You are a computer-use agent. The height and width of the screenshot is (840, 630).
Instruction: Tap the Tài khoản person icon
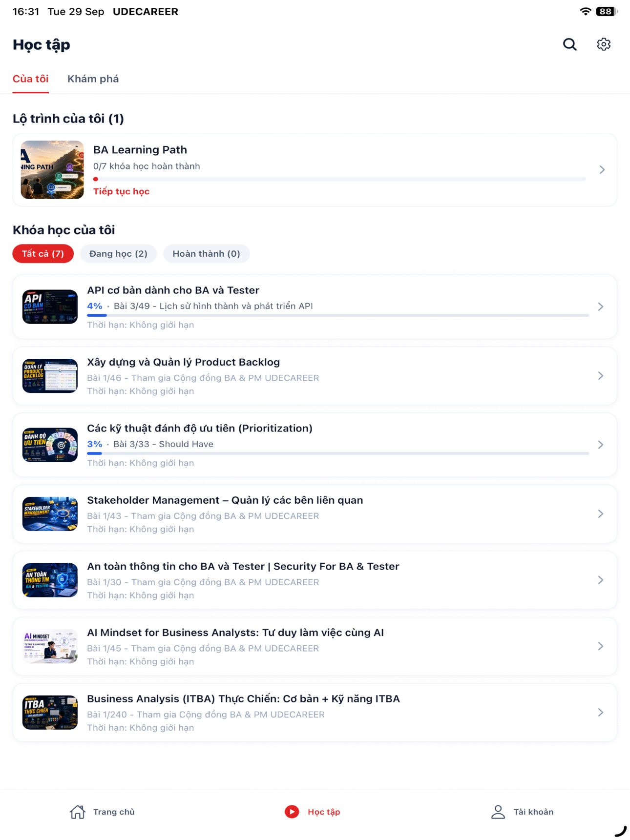(x=498, y=812)
